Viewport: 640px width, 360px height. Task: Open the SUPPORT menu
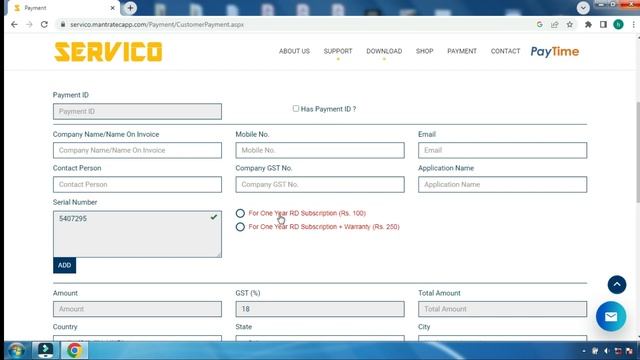tap(338, 51)
